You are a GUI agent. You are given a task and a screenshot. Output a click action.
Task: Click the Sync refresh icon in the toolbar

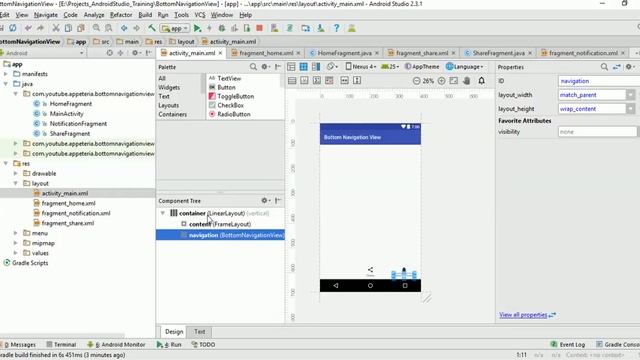click(13, 28)
